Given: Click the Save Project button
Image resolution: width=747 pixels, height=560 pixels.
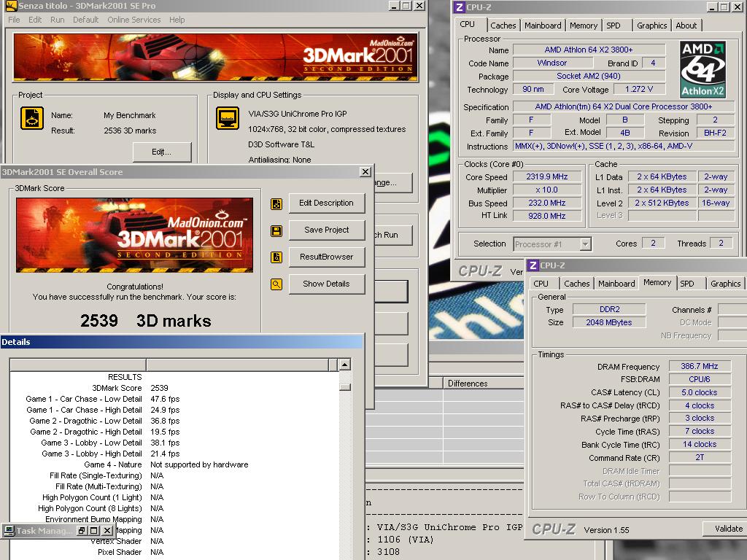Looking at the screenshot, I should point(326,230).
